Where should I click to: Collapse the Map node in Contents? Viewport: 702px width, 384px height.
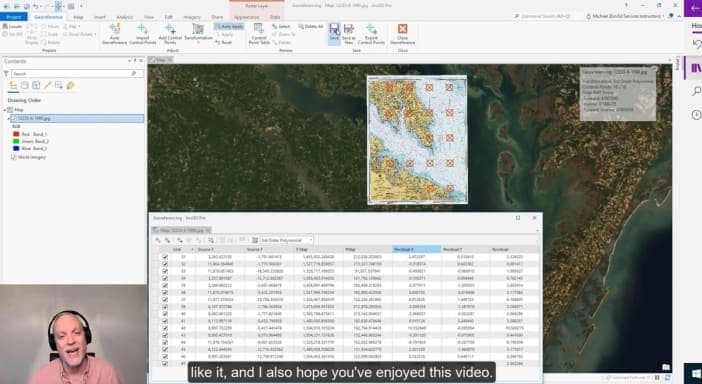point(5,110)
